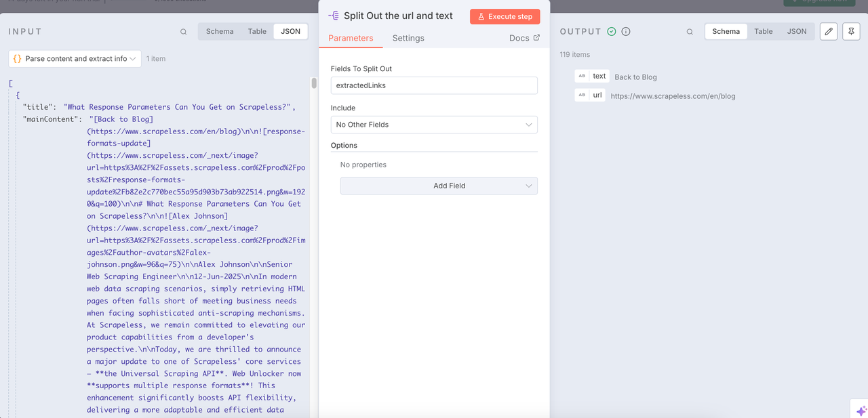Open the AI assistant sparkle icon
Image resolution: width=868 pixels, height=418 pixels.
click(x=861, y=411)
